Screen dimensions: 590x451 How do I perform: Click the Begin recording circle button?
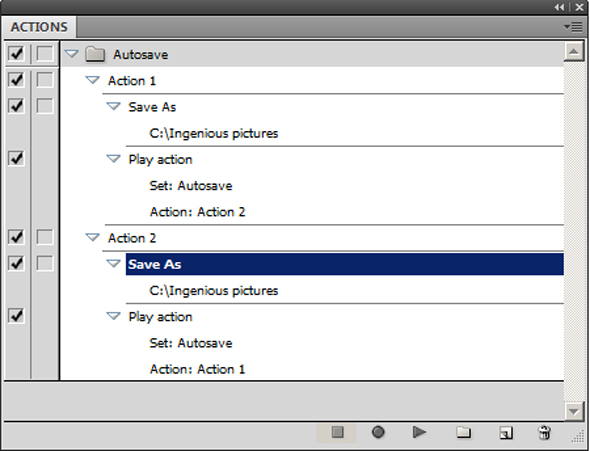click(378, 432)
